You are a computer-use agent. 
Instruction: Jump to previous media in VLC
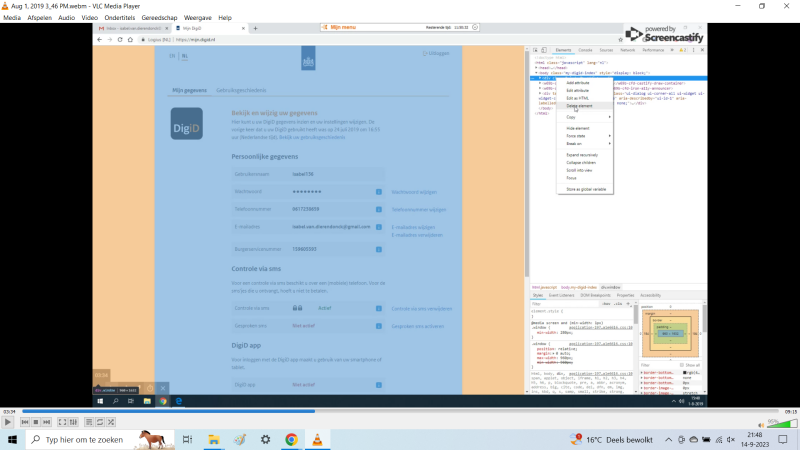[x=24, y=423]
